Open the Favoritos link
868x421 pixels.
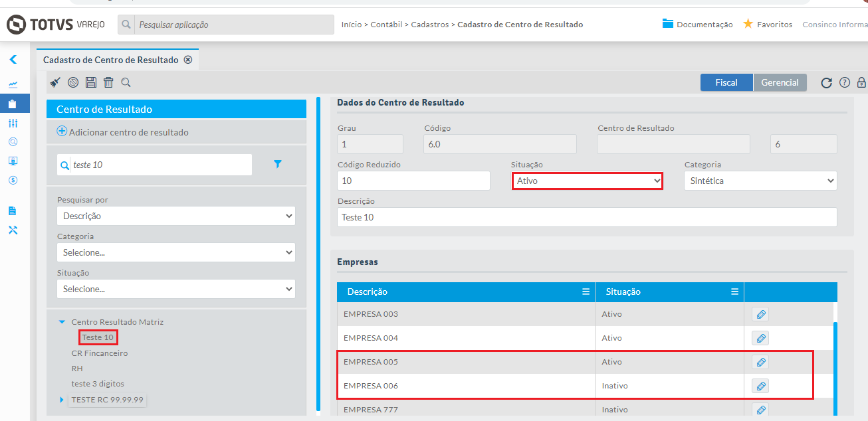774,25
